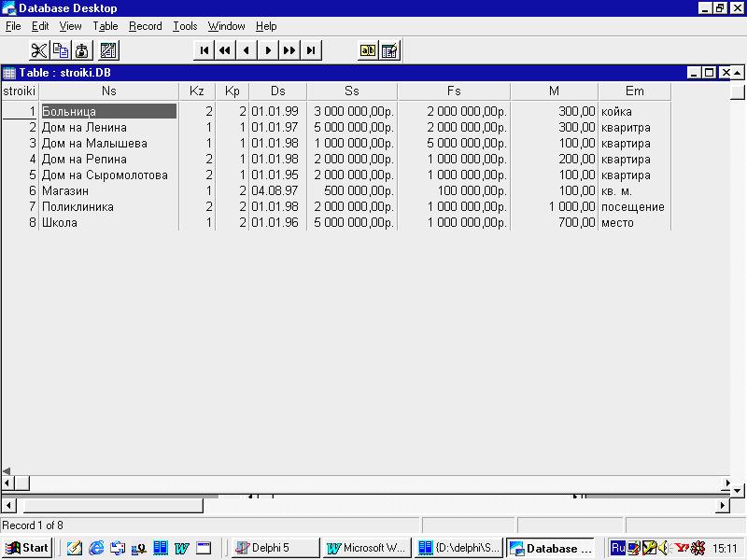
Task: Select the cell 'Школа'
Action: (x=108, y=223)
